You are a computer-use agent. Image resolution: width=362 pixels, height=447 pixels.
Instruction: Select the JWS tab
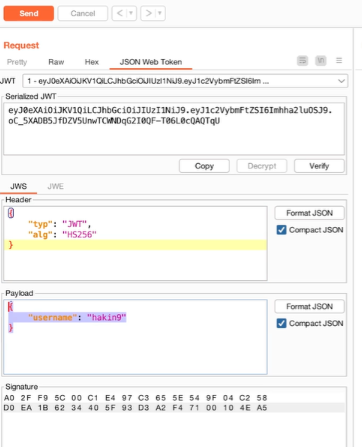click(18, 186)
